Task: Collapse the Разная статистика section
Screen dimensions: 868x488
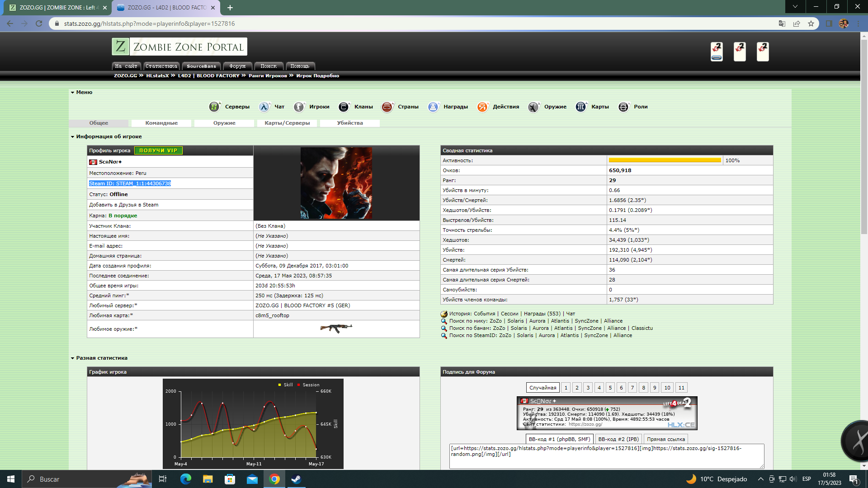Action: [x=72, y=358]
